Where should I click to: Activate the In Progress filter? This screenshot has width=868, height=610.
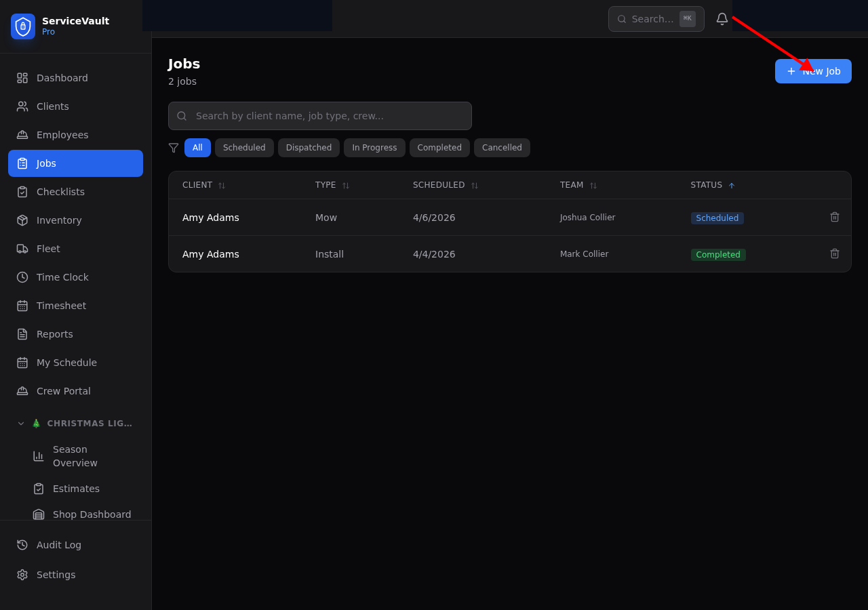[374, 148]
